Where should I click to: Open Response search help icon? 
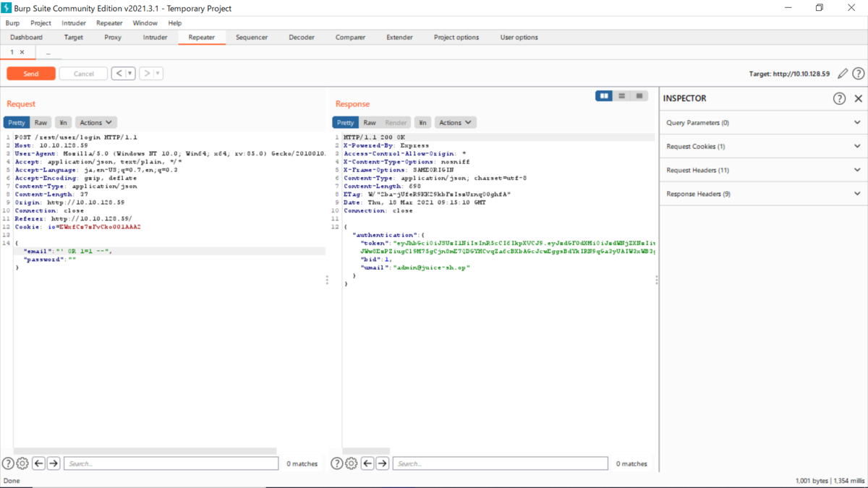tap(337, 463)
